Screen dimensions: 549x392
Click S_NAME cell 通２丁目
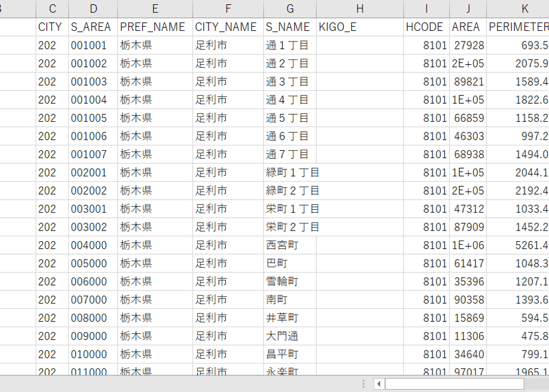[x=290, y=64]
